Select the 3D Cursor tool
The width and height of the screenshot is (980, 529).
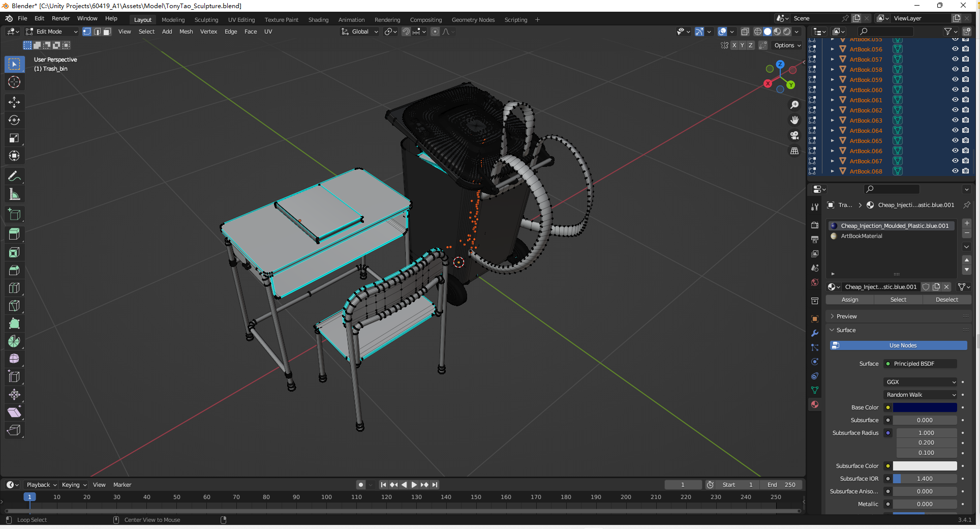click(14, 82)
